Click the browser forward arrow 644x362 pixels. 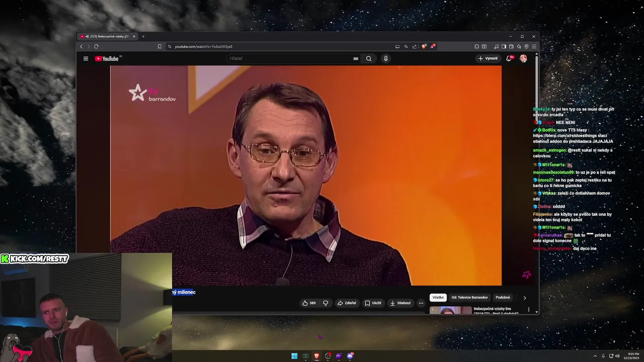89,46
